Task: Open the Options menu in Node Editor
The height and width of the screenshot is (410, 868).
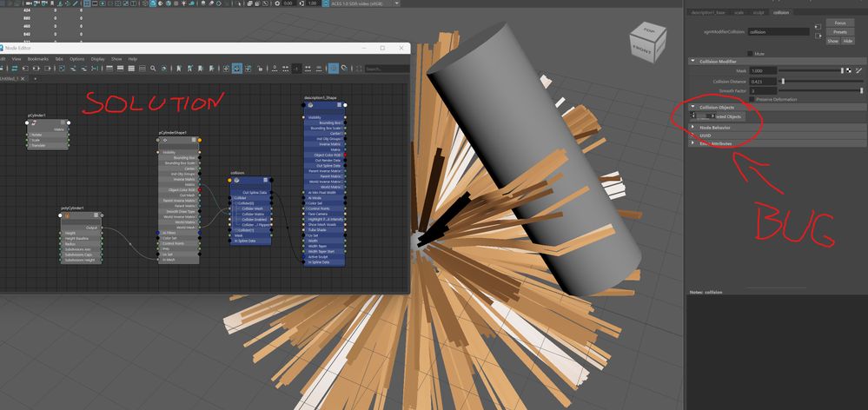Action: click(x=77, y=59)
